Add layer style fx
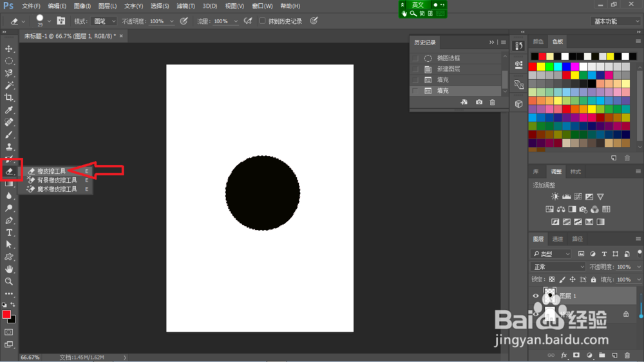This screenshot has width=644, height=362. 564,355
